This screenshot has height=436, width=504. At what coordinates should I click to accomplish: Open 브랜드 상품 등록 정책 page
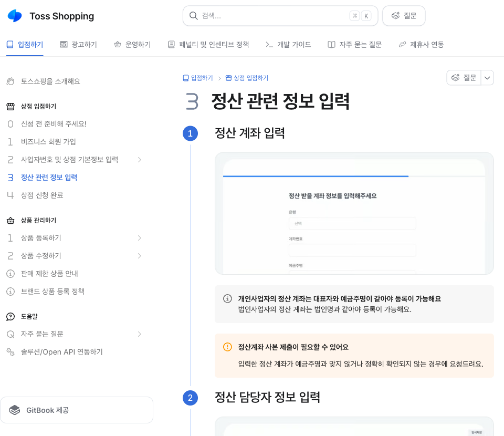point(52,292)
